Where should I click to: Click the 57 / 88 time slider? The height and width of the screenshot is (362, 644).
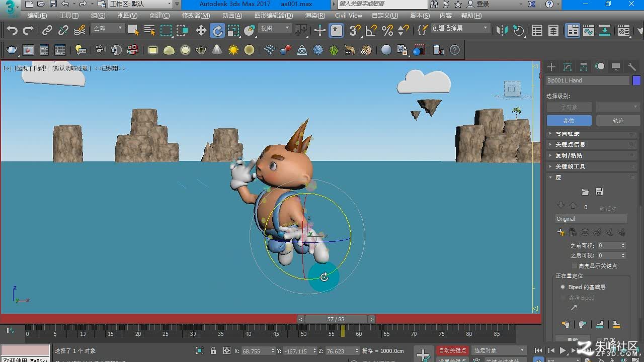(x=336, y=319)
